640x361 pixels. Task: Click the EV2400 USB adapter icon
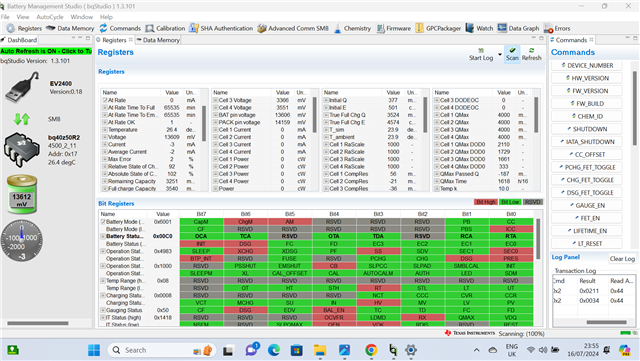point(22,87)
